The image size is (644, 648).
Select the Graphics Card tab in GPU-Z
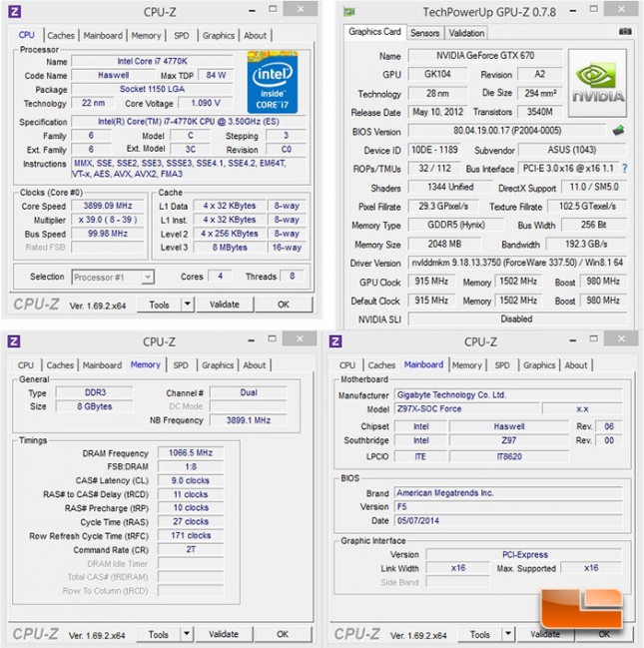tap(374, 32)
